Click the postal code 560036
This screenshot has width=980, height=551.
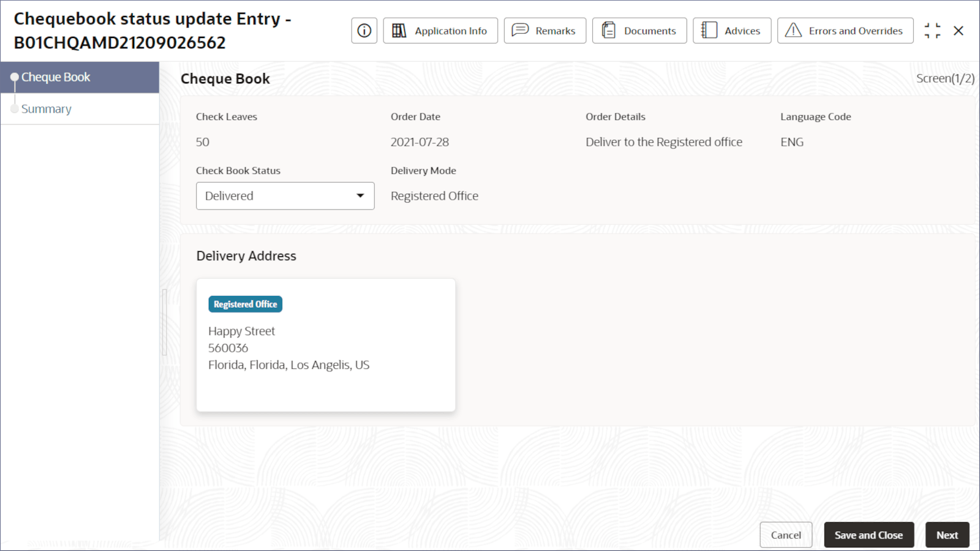click(x=228, y=348)
